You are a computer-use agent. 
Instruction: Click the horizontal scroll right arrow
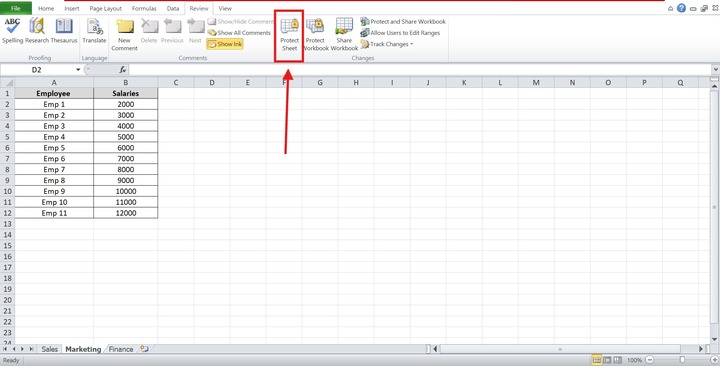point(701,349)
